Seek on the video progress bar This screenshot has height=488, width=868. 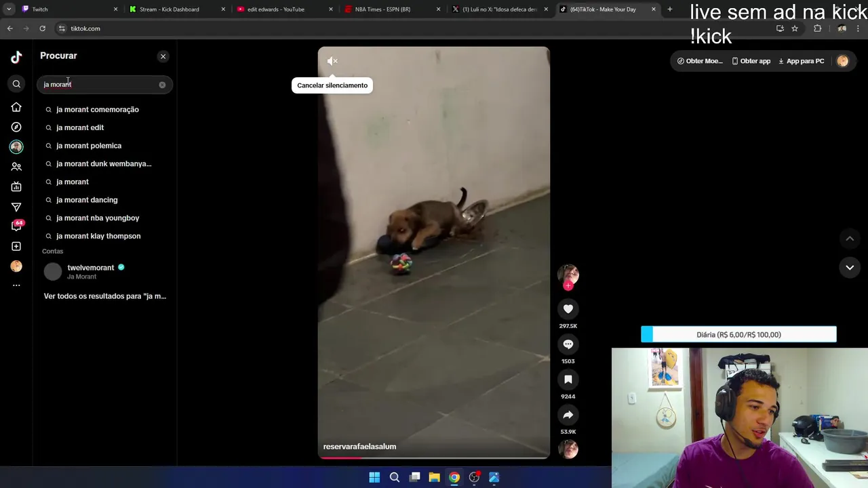click(x=434, y=457)
